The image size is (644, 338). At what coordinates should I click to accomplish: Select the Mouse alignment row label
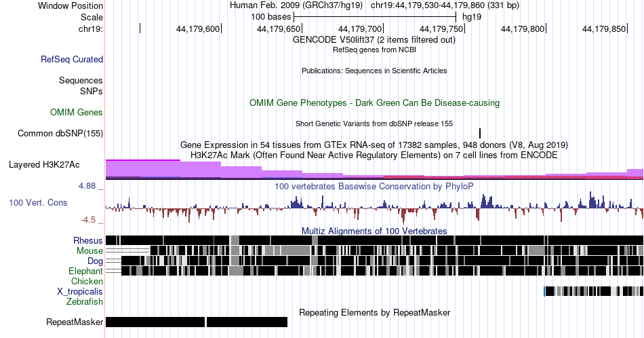pyautogui.click(x=89, y=251)
